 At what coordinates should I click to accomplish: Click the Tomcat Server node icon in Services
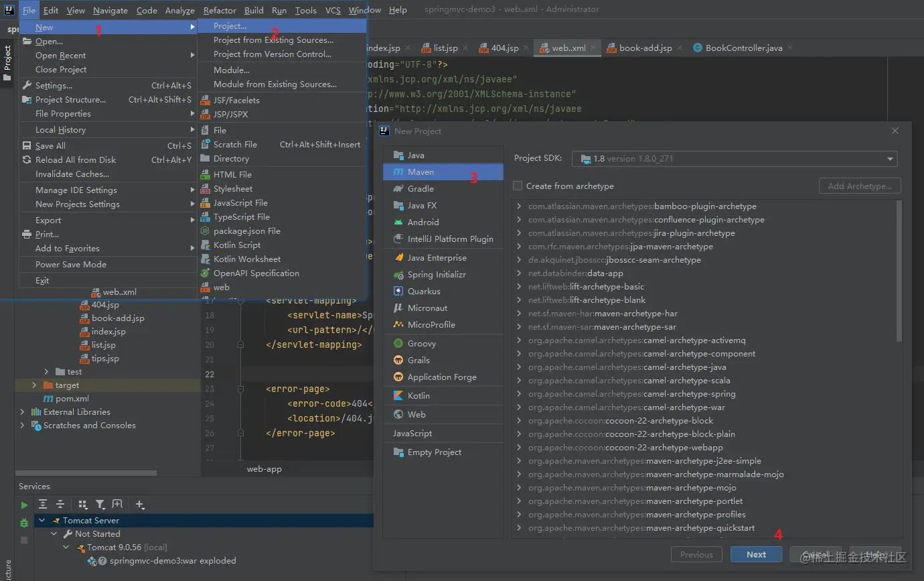[55, 521]
